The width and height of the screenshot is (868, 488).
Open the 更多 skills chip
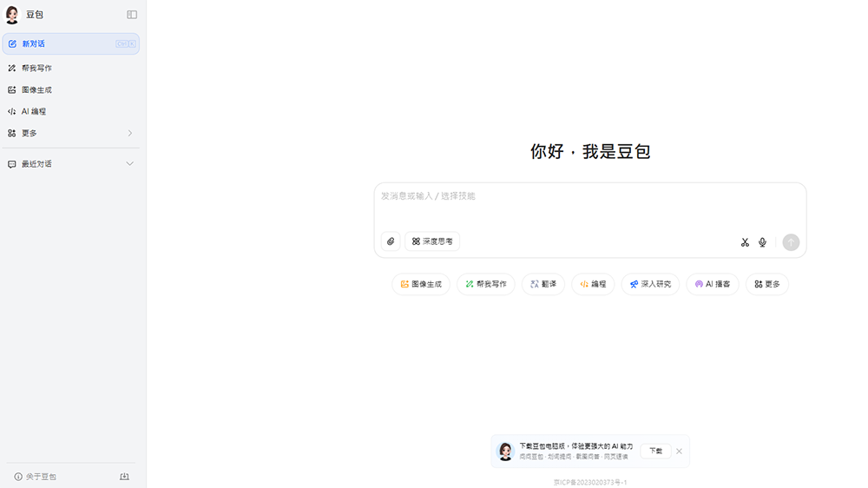767,284
